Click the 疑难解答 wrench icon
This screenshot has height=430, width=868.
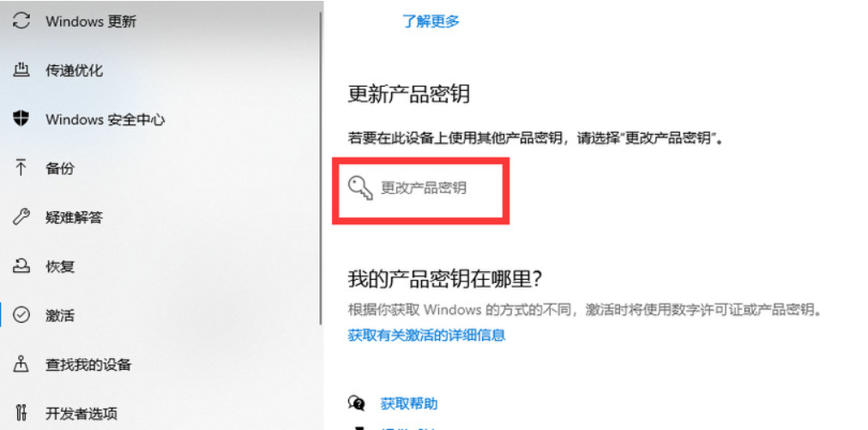point(21,217)
